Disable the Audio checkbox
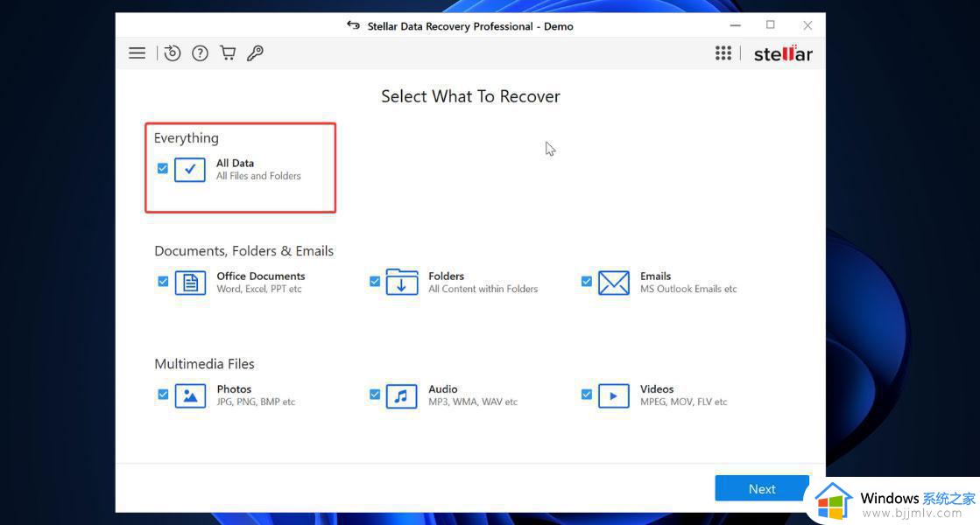980x525 pixels. 375,395
